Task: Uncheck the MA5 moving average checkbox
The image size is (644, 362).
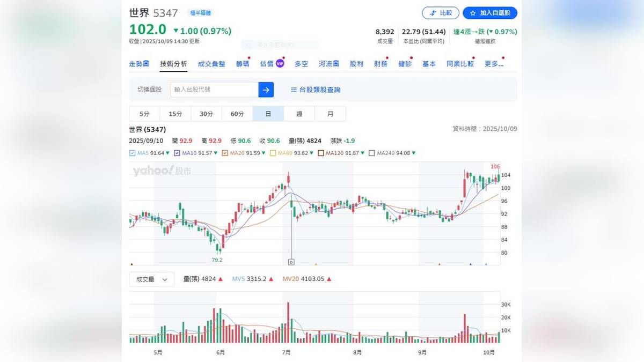Action: (133, 153)
